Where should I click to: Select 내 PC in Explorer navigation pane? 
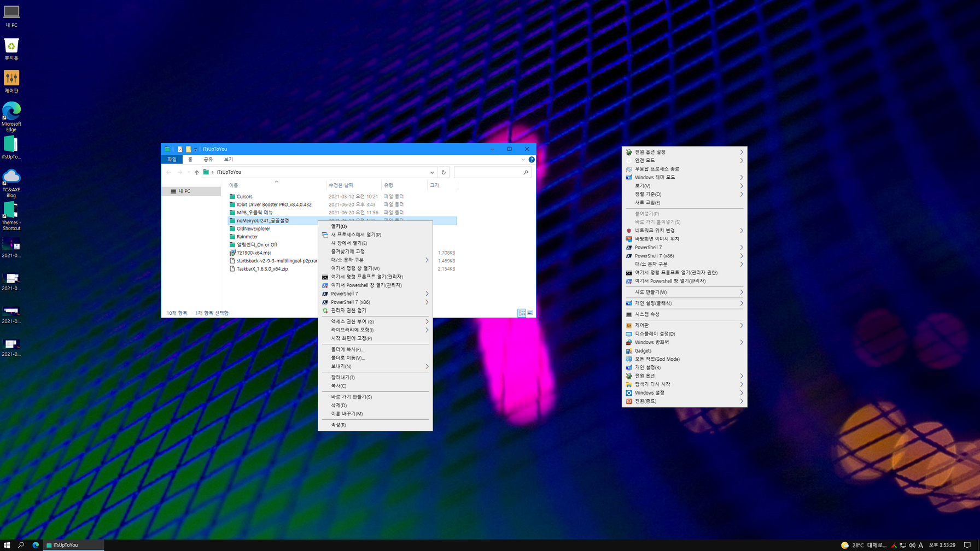[191, 191]
